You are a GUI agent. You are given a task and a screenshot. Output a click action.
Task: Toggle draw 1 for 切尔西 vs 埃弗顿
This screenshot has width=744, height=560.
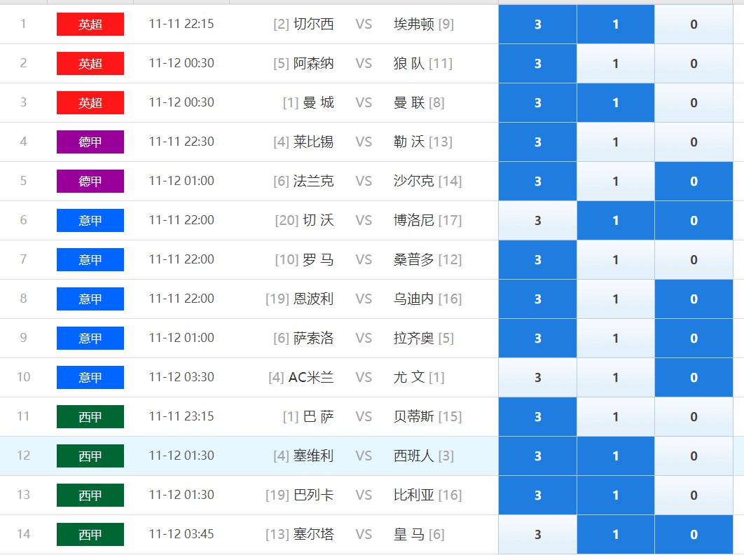pyautogui.click(x=615, y=25)
